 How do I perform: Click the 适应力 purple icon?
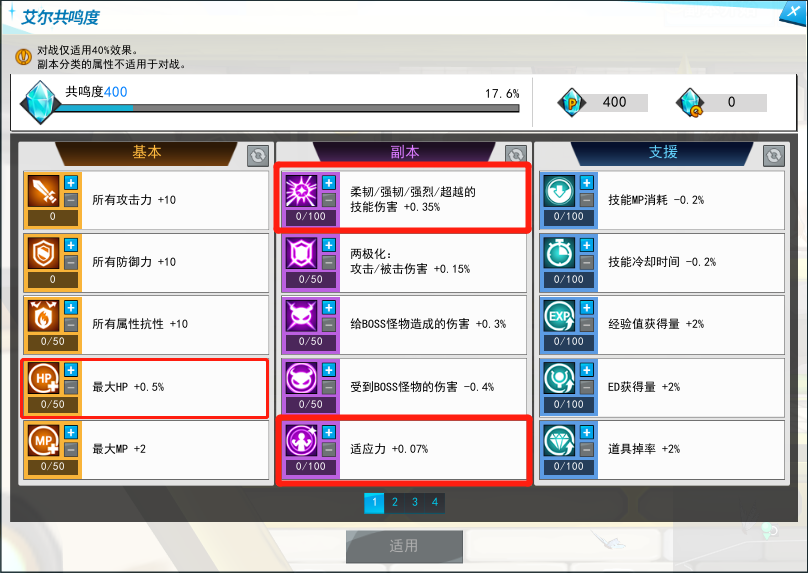point(301,441)
